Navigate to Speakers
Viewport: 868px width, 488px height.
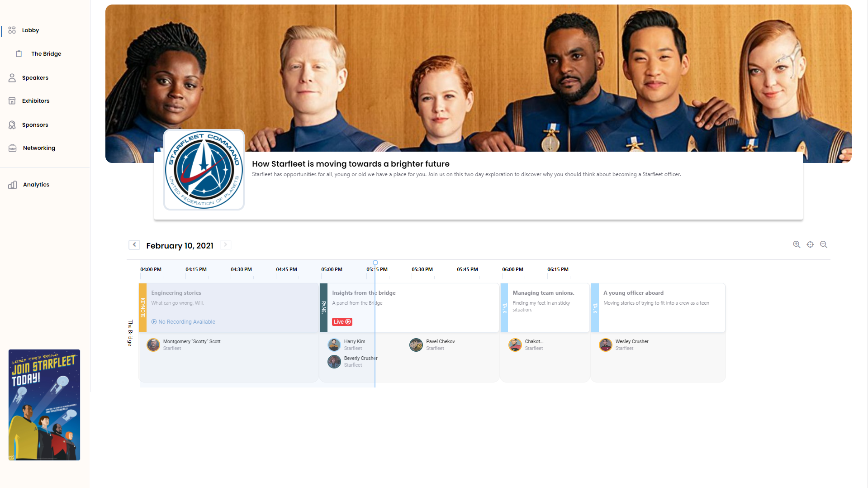[x=35, y=78]
